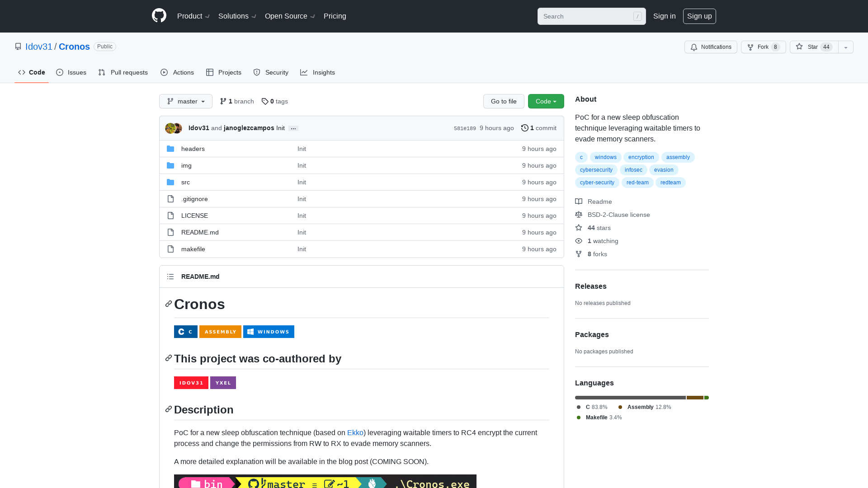This screenshot has width=868, height=488.
Task: Expand the green Code dropdown
Action: pyautogui.click(x=546, y=101)
